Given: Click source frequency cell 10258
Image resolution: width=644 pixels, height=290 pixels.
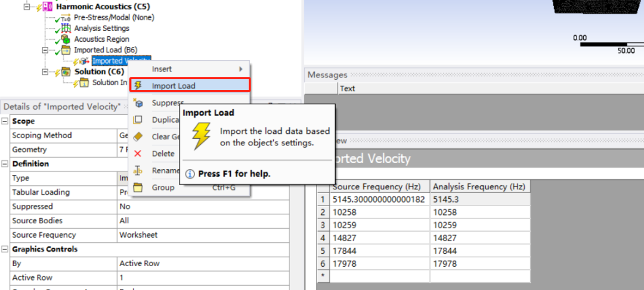Looking at the screenshot, I should [x=380, y=213].
